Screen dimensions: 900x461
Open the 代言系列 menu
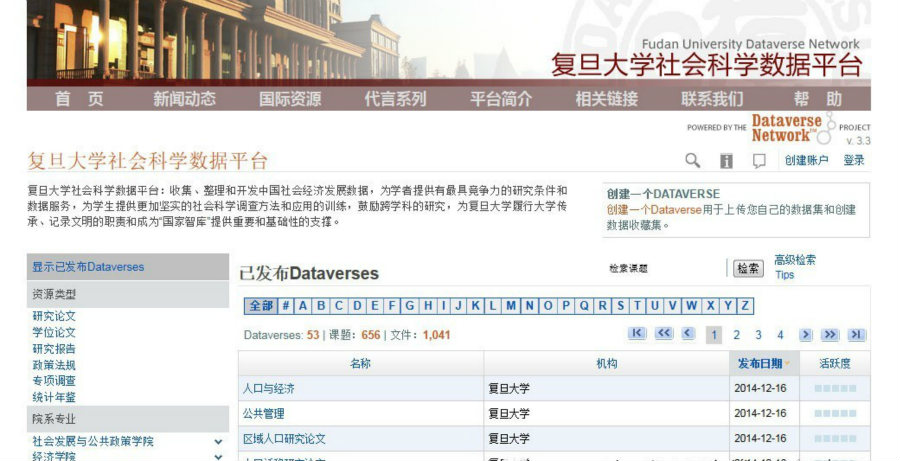pyautogui.click(x=395, y=99)
